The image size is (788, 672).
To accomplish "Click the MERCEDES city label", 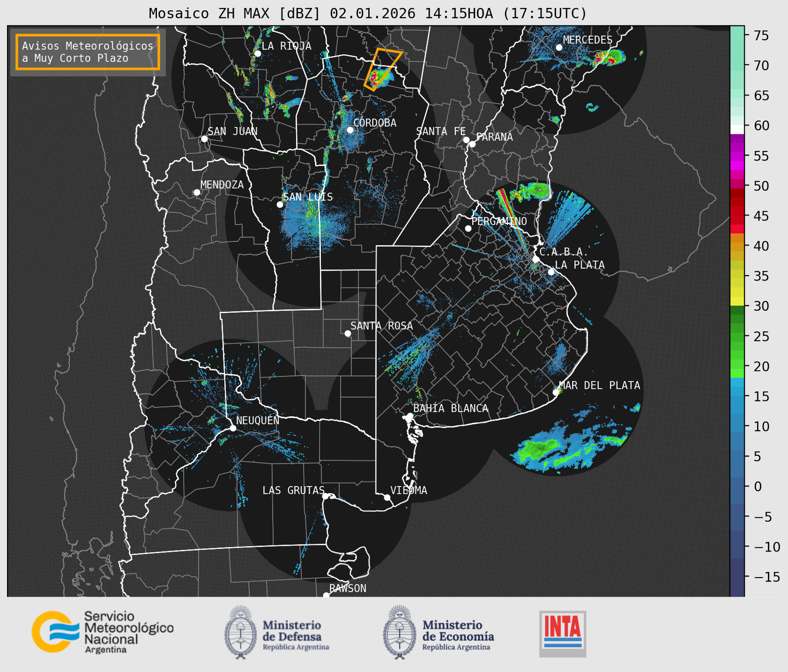I will (x=588, y=40).
